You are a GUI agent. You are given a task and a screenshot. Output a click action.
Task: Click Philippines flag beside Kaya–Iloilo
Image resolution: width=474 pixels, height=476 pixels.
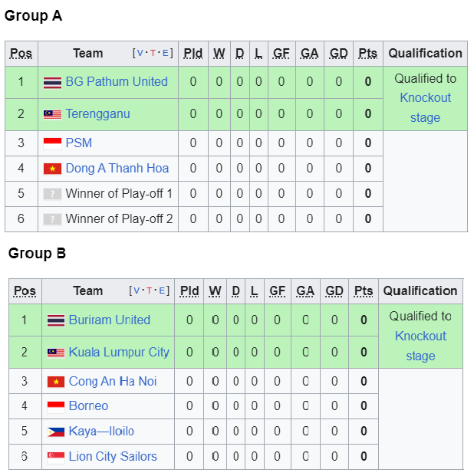tap(56, 432)
